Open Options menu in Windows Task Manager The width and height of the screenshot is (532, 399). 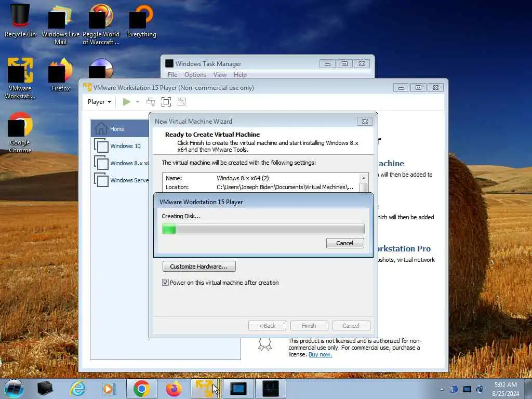point(195,75)
